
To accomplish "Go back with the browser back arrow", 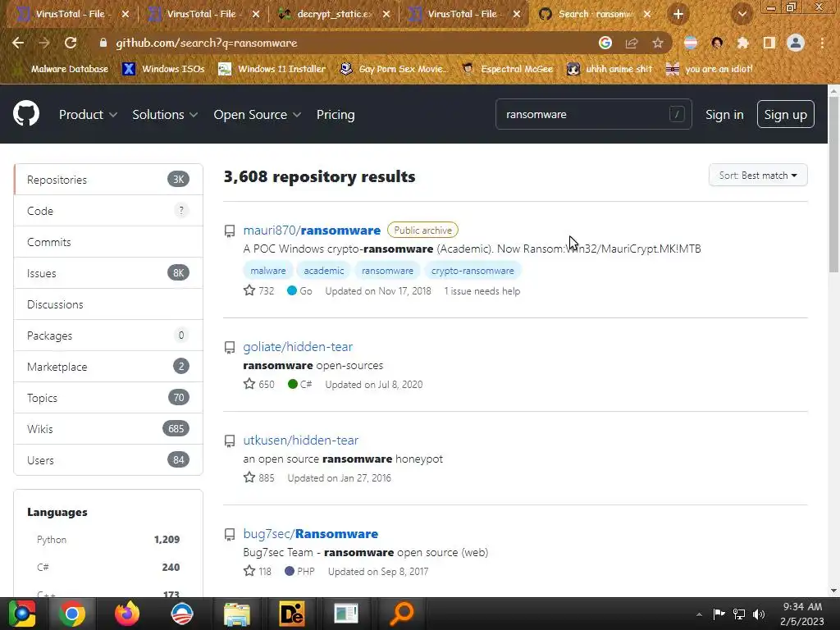I will [18, 43].
